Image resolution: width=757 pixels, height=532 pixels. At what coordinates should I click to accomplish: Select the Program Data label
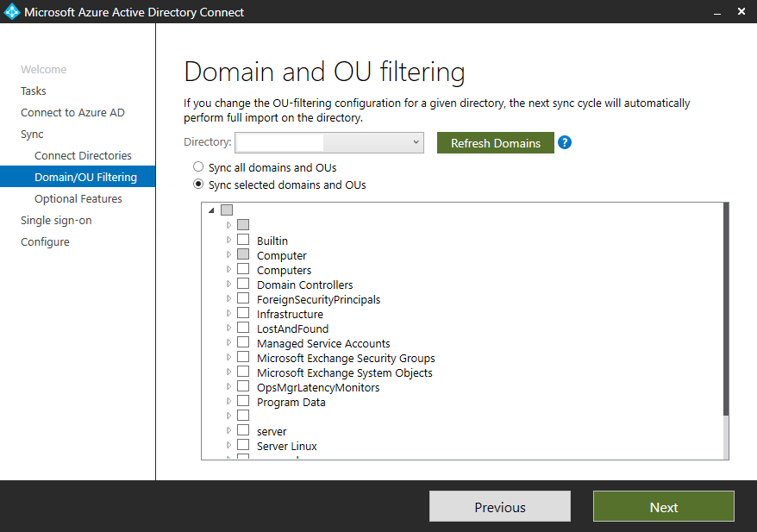click(x=291, y=402)
